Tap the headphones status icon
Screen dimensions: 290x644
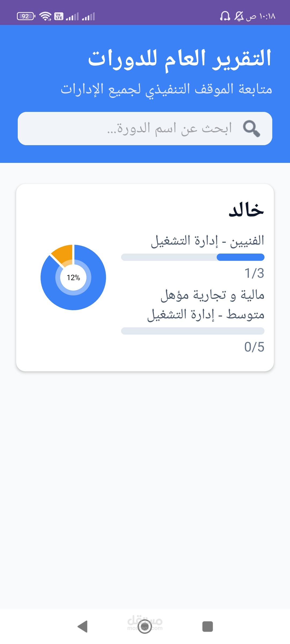(225, 16)
